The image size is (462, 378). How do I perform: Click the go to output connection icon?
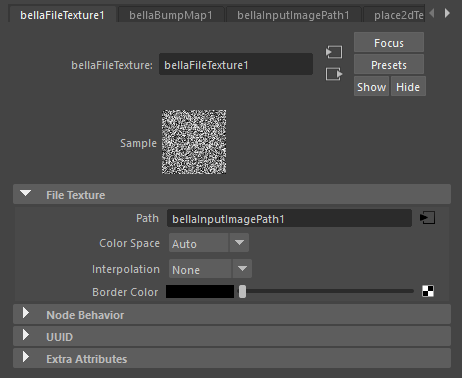(x=334, y=74)
